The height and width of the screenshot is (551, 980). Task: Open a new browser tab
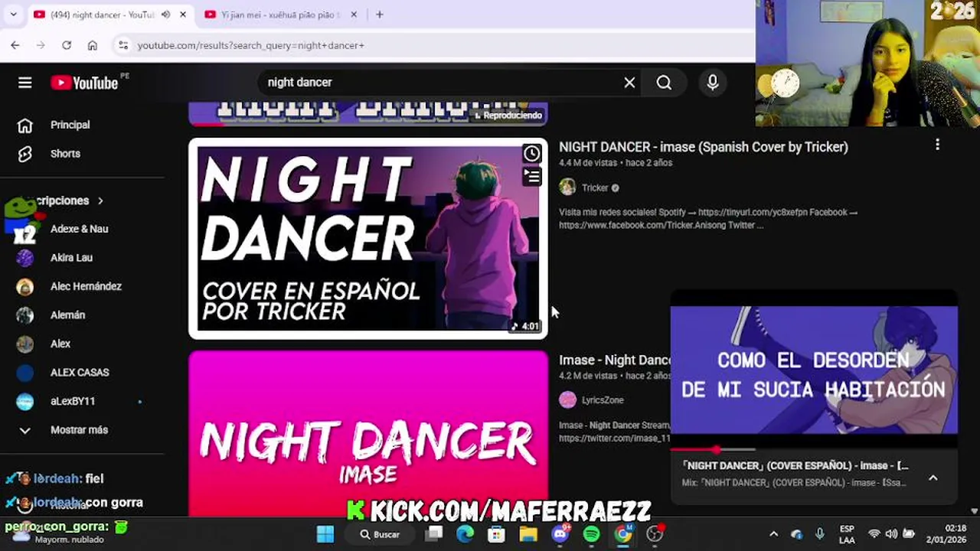pos(379,15)
